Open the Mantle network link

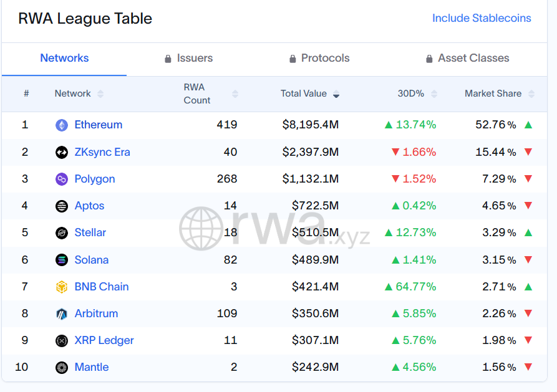tap(92, 367)
